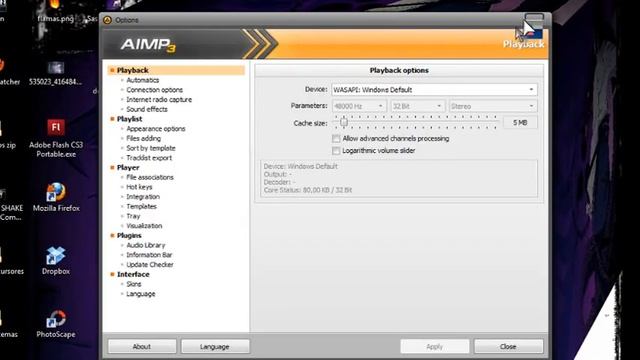This screenshot has width=640, height=360.
Task: Select Files adding settings
Action: 143,138
